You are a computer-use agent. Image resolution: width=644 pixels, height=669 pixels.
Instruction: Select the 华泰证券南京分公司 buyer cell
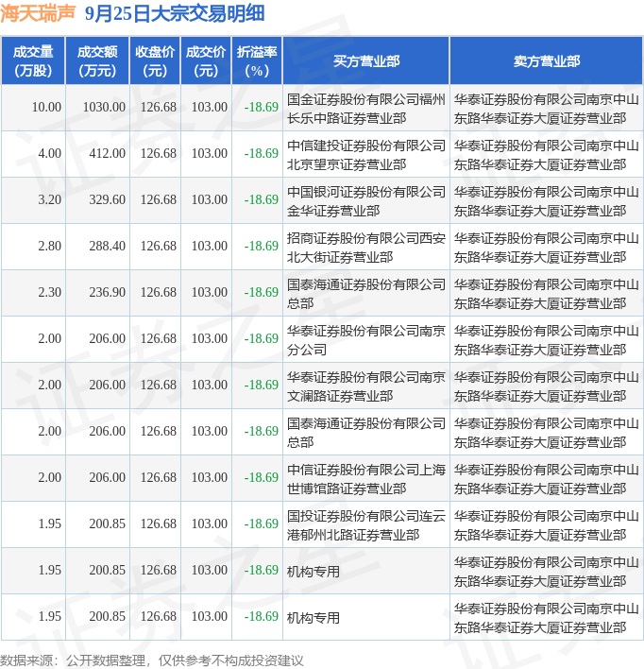pos(366,339)
